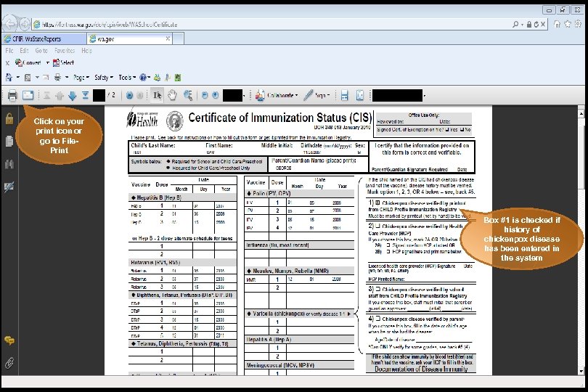The image size is (588, 392).
Task: Click the command bar printer icon
Action: click(x=57, y=78)
